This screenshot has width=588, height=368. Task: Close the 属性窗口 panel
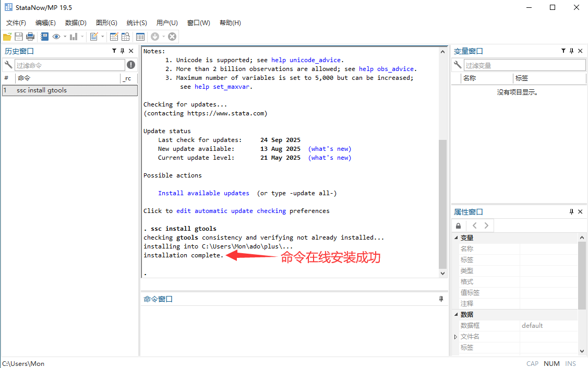[580, 211]
